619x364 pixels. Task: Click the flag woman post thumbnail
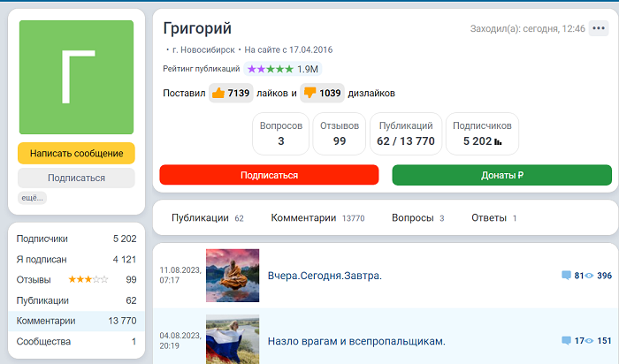[233, 339]
